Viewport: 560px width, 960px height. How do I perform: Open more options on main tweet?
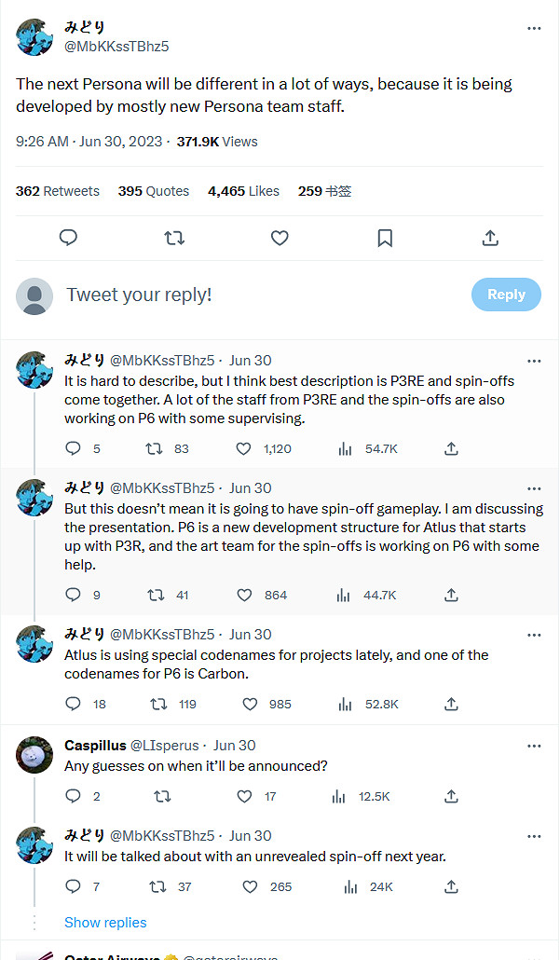[534, 29]
